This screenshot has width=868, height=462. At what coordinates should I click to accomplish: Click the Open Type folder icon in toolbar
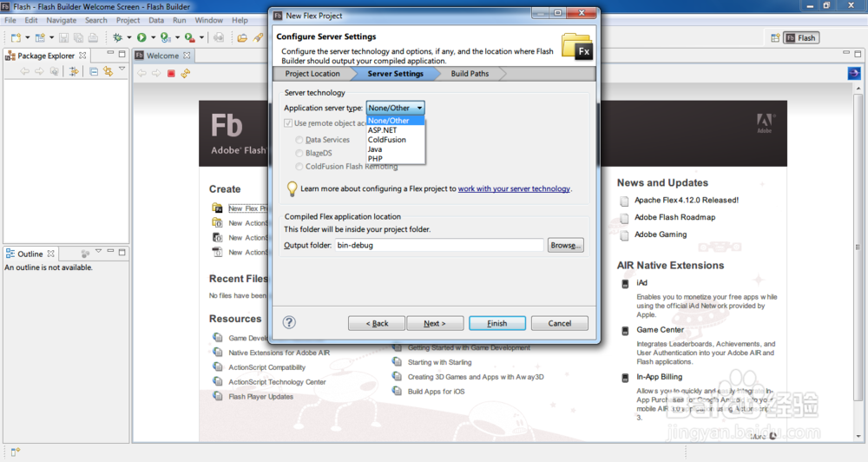click(242, 37)
